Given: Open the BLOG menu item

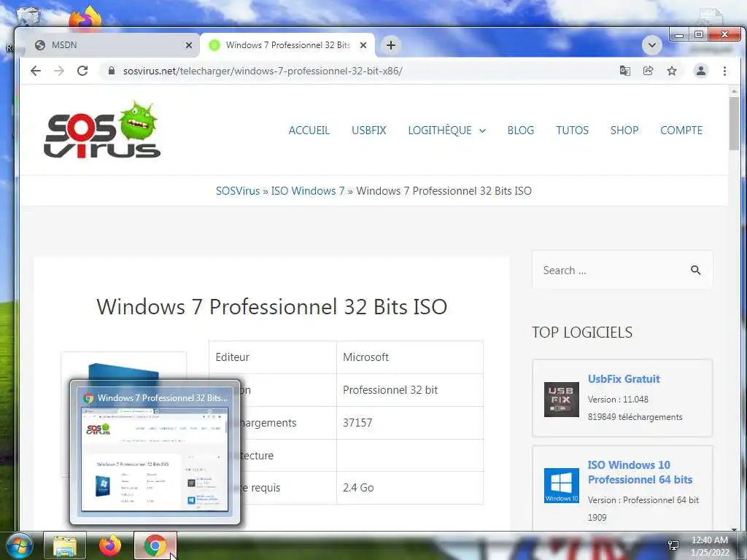Looking at the screenshot, I should pyautogui.click(x=520, y=130).
